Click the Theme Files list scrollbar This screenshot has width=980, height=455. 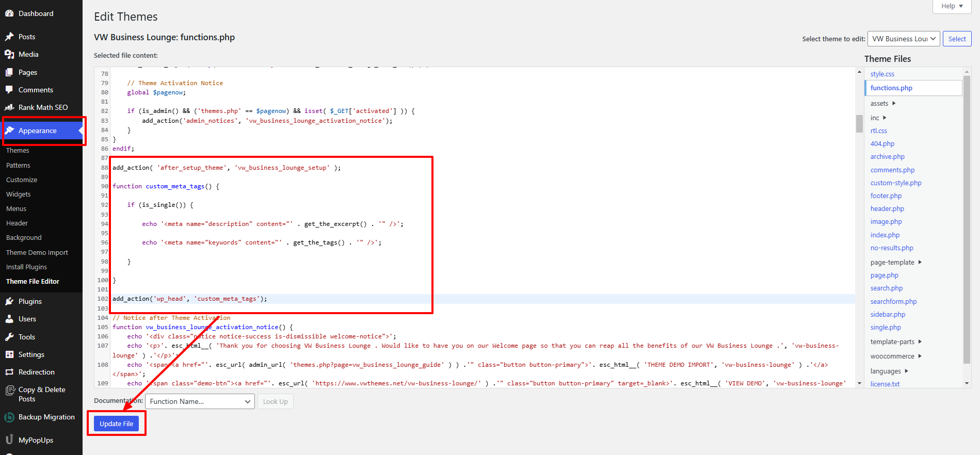(967, 221)
